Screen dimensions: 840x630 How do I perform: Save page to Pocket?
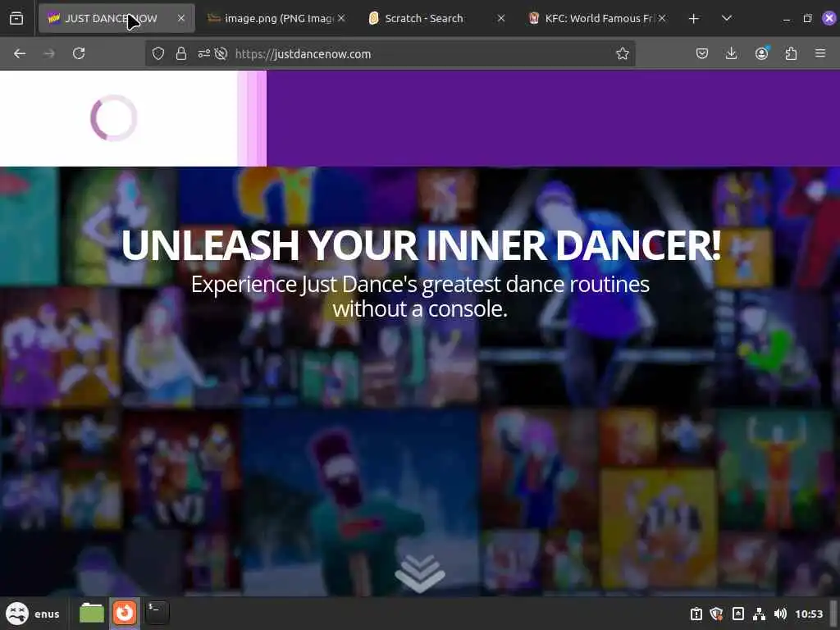(702, 53)
